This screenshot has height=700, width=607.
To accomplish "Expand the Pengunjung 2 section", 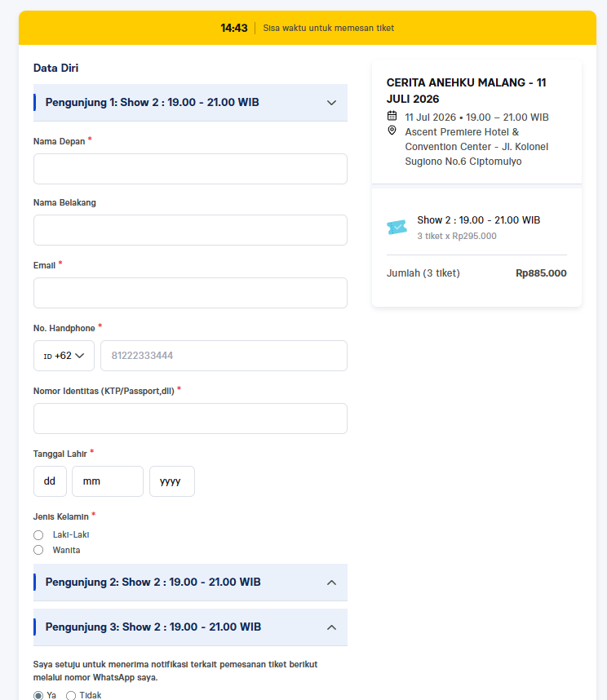I will coord(190,583).
